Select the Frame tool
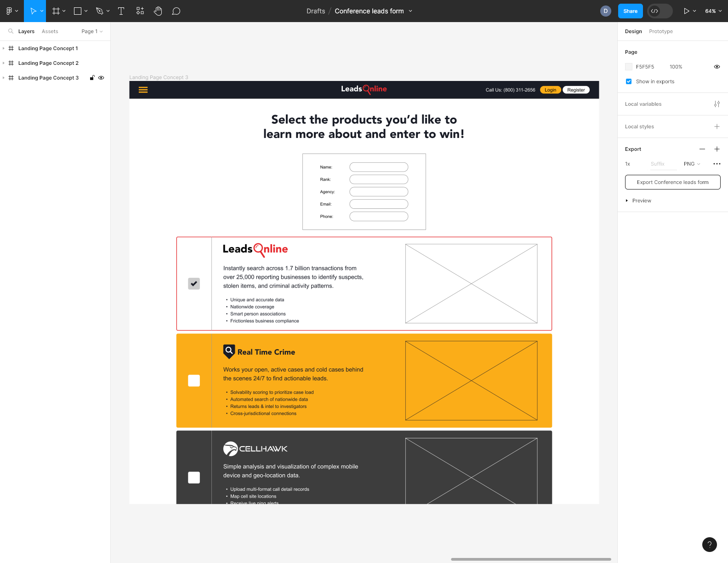 click(x=56, y=11)
